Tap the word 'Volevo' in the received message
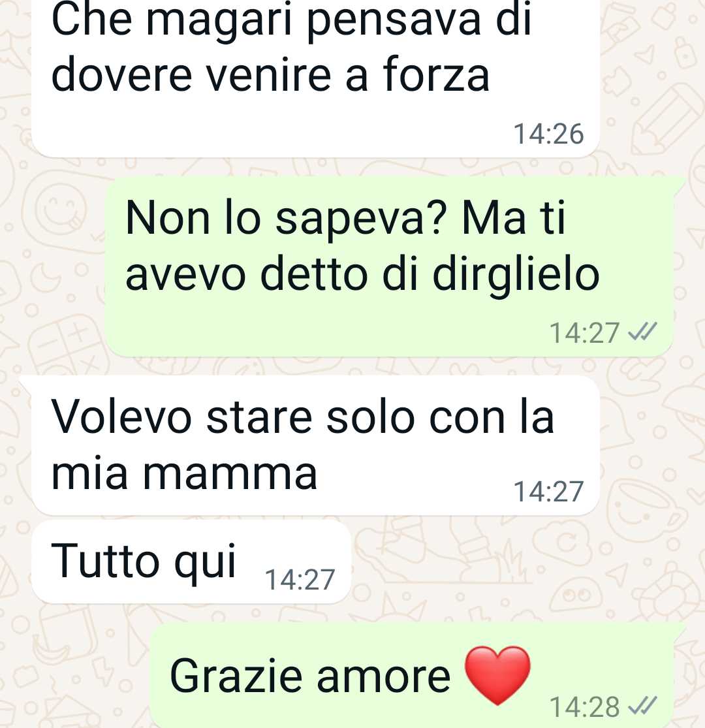The image size is (705, 728). click(121, 417)
